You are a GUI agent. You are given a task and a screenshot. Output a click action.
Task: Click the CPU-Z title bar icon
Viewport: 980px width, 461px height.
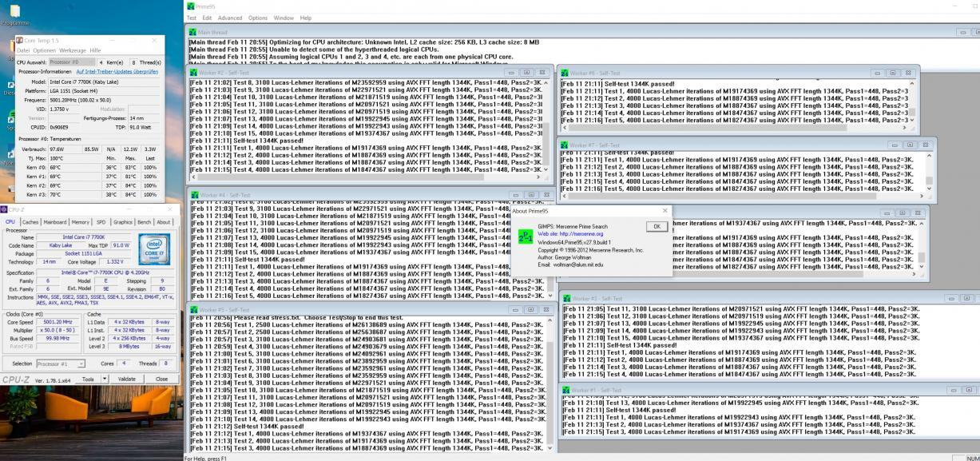pos(5,210)
